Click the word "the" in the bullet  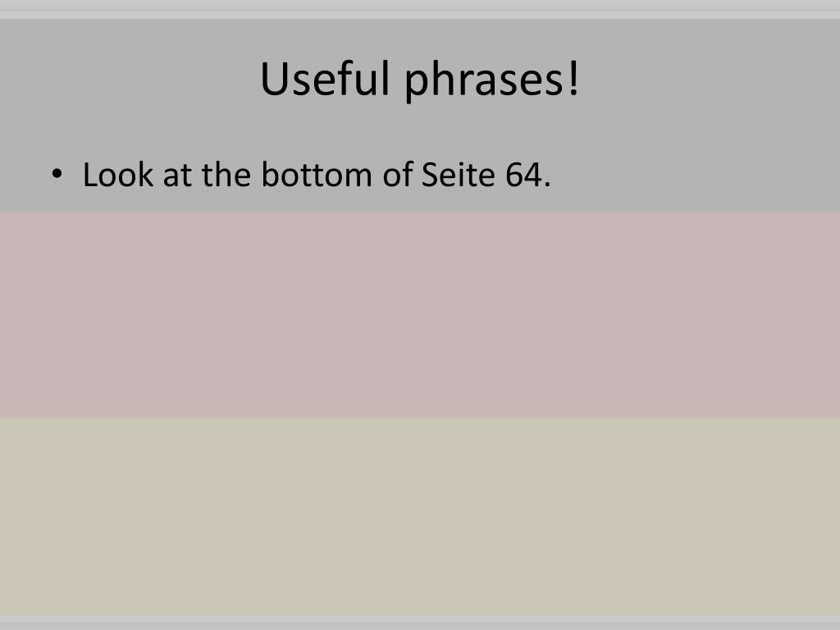click(x=226, y=175)
